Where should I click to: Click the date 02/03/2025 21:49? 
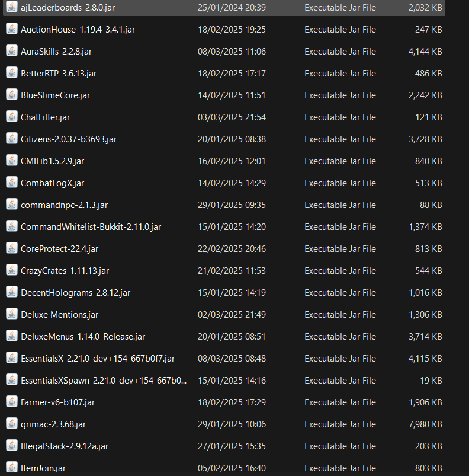pos(232,315)
